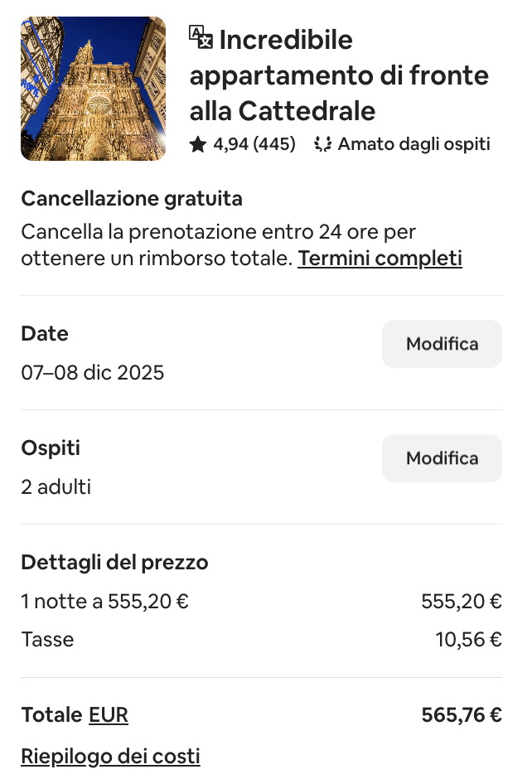532x779 pixels.
Task: Select the Tasse line item
Action: (47, 639)
